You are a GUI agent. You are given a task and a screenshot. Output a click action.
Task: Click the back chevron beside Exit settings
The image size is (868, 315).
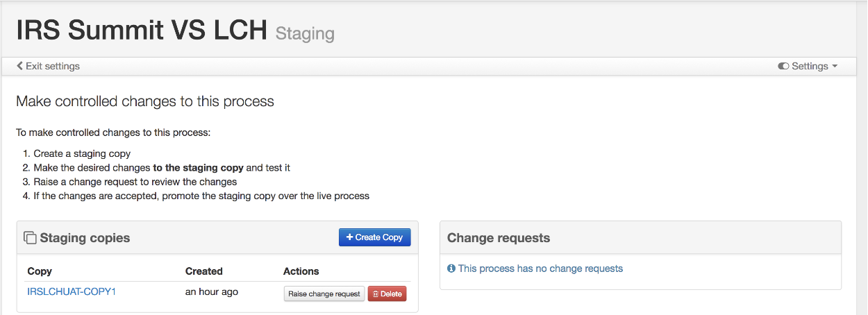tap(19, 67)
